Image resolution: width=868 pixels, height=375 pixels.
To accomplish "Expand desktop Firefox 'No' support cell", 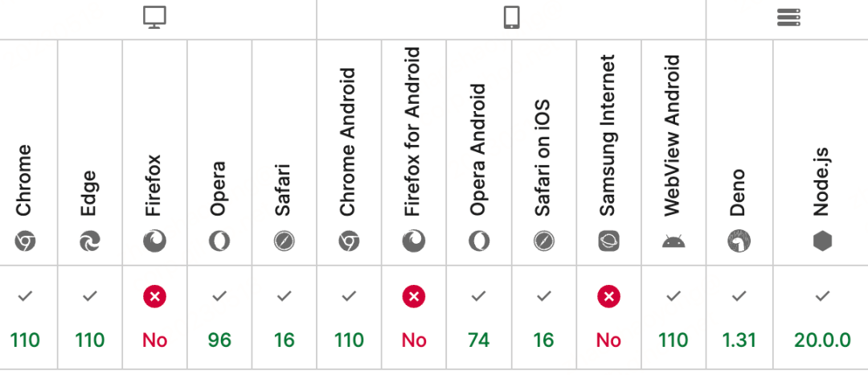I will (x=154, y=319).
